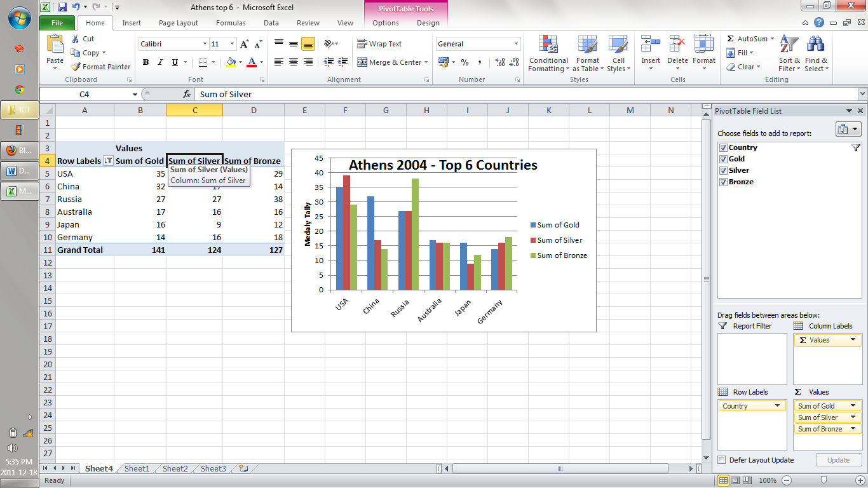Switch to the PivotTable Design tab
The height and width of the screenshot is (488, 868).
point(428,22)
